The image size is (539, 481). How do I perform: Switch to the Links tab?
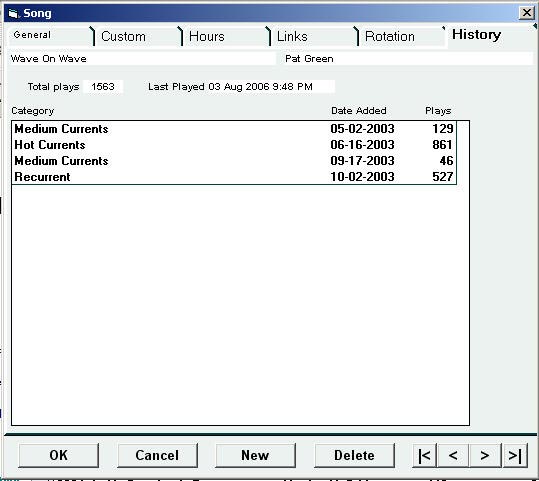point(314,36)
